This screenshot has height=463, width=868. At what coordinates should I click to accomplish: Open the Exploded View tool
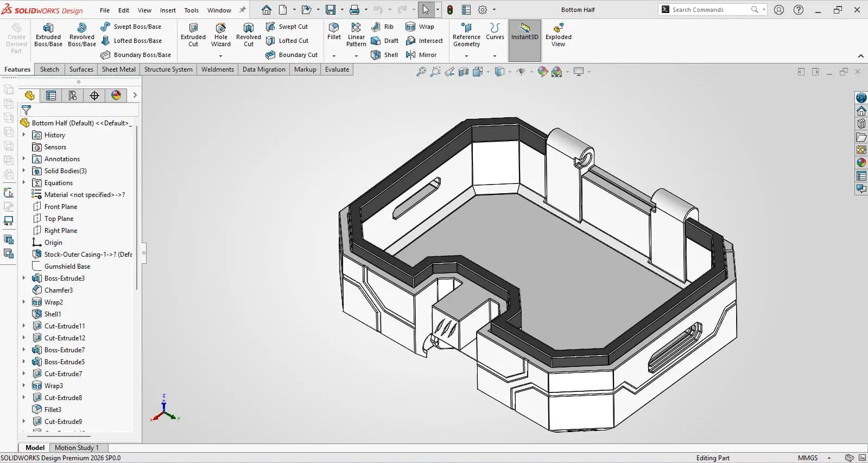[x=559, y=35]
